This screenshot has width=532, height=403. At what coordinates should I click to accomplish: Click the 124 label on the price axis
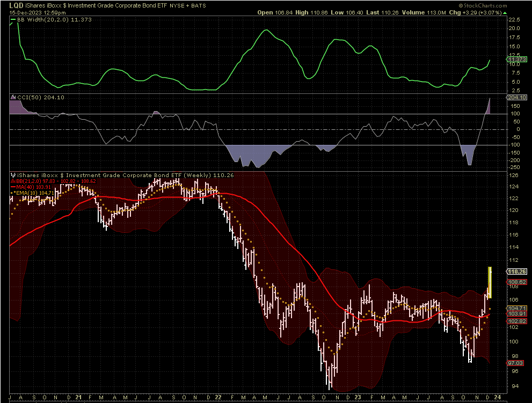point(514,187)
